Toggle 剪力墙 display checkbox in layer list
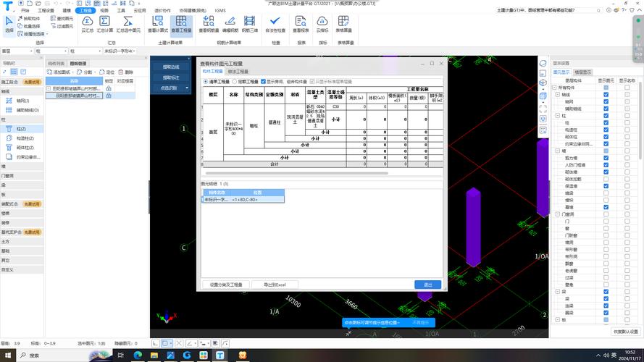The height and width of the screenshot is (362, 644). [x=606, y=157]
